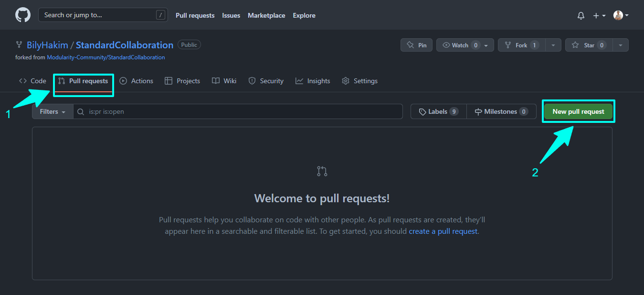Viewport: 644px width, 295px height.
Task: Expand the Filters dropdown
Action: point(52,111)
